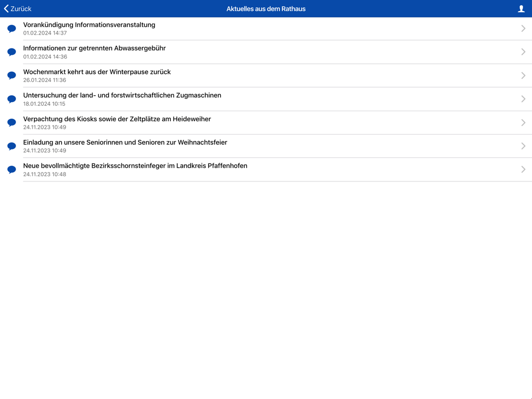This screenshot has height=399, width=532.
Task: Expand chevron for Einladung zur Weihnachtsfeier row
Action: (x=523, y=146)
